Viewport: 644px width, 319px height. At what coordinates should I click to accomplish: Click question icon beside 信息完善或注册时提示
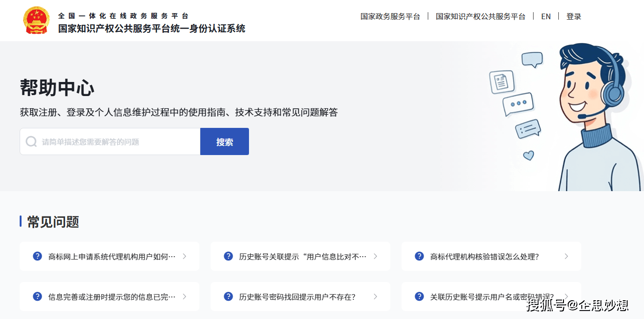tap(37, 297)
